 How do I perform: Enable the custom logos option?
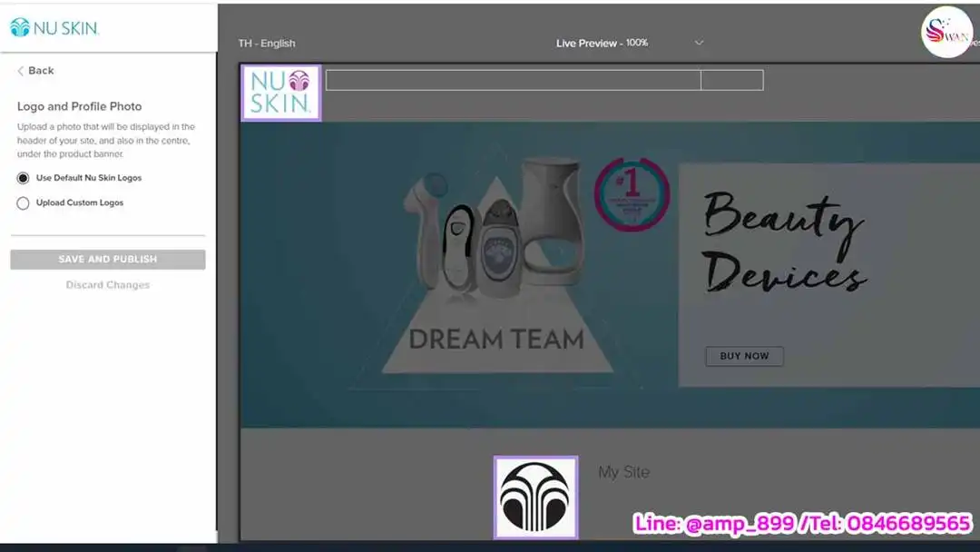pyautogui.click(x=23, y=202)
